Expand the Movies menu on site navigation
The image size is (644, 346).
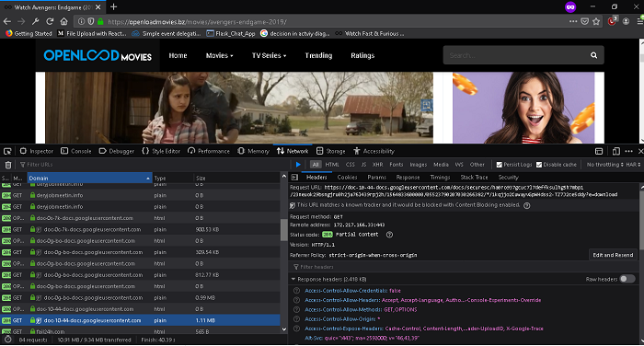(219, 55)
